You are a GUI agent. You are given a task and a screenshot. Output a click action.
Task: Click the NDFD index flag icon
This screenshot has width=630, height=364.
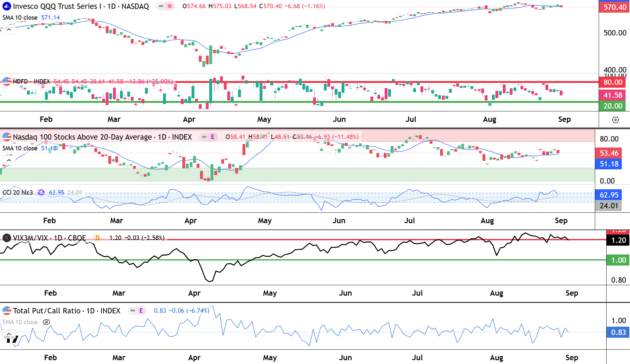(7, 81)
